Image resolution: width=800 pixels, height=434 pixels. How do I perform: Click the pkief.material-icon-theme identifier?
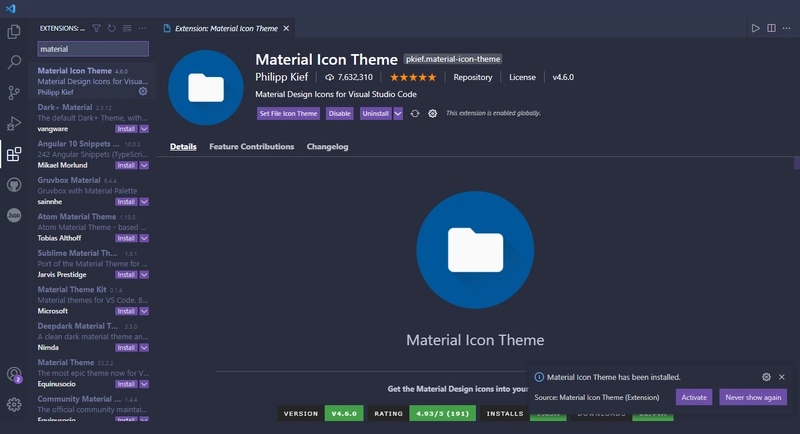point(453,59)
